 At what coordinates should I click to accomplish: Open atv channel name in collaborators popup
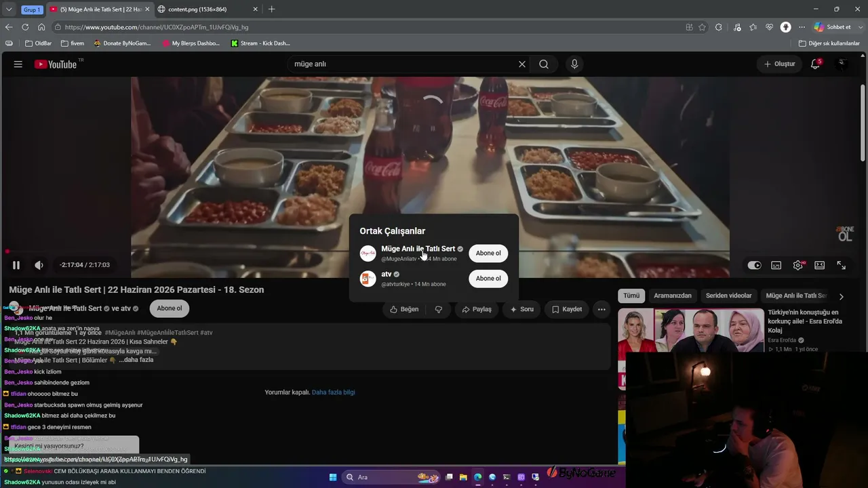[387, 274]
